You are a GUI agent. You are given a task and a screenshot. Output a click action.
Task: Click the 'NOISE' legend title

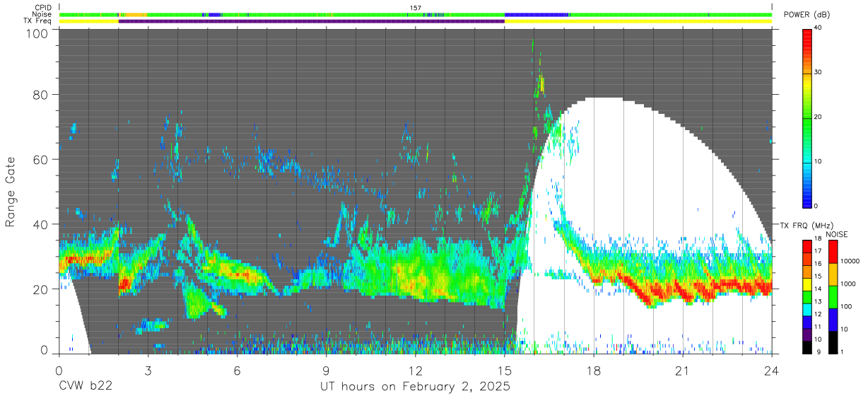tap(836, 234)
